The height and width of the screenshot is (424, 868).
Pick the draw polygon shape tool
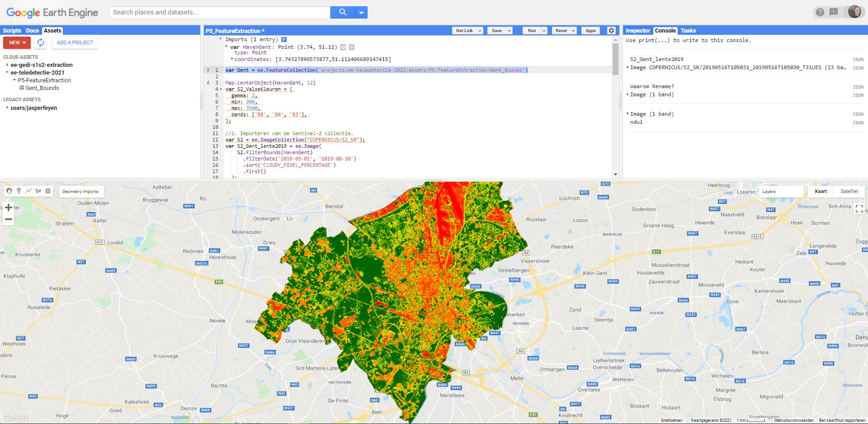[38, 191]
